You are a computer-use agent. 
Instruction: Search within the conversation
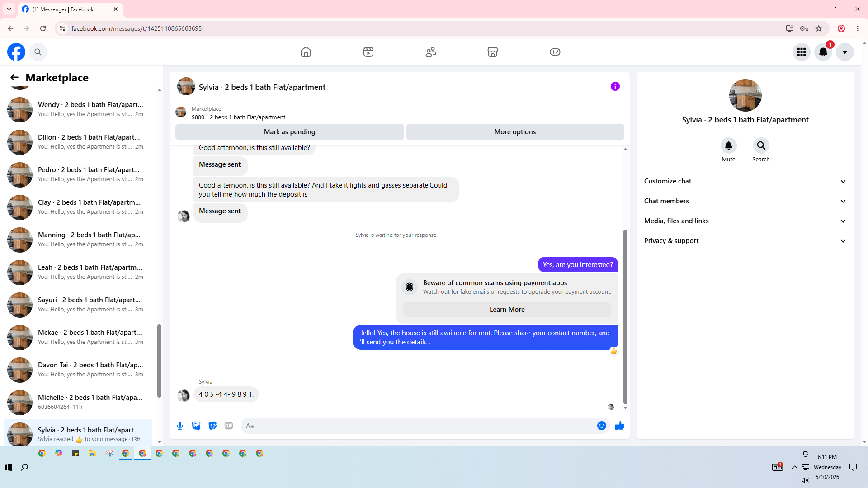click(x=761, y=145)
